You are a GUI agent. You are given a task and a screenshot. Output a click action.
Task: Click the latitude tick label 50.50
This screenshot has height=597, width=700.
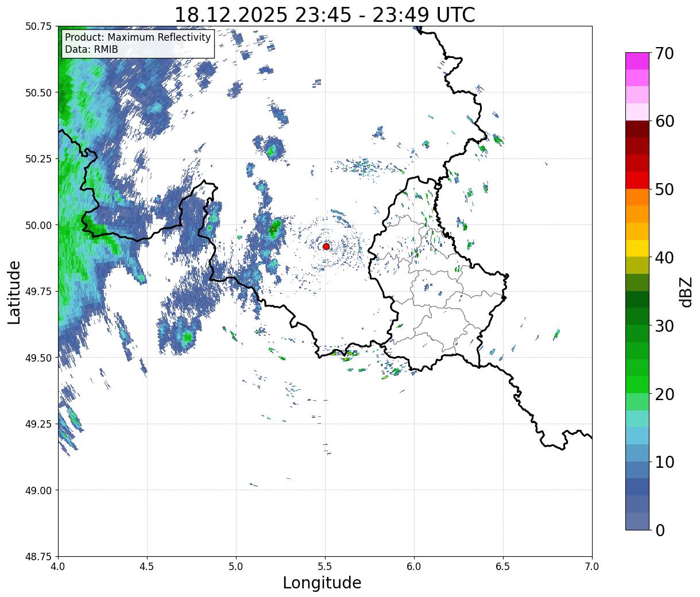[x=38, y=92]
